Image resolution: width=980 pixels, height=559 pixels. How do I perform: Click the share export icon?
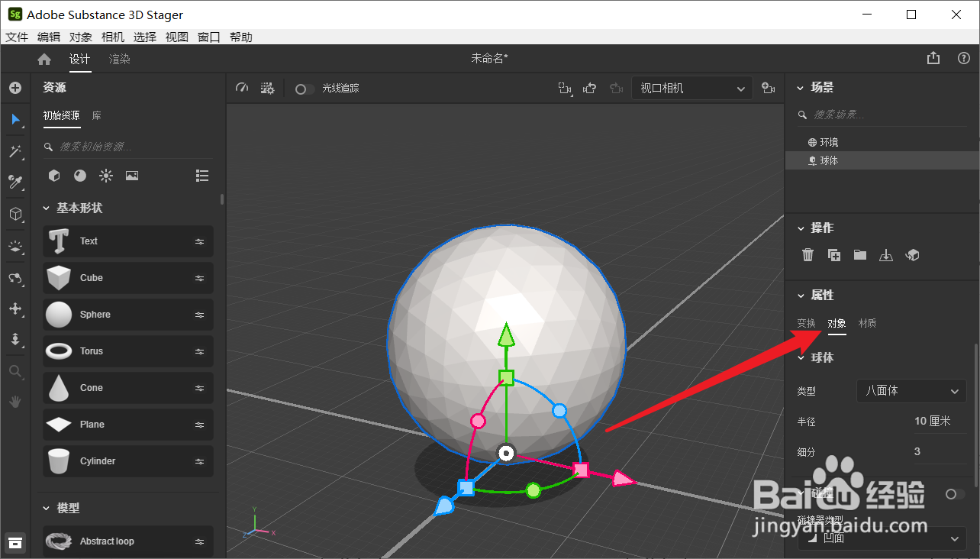pos(933,58)
